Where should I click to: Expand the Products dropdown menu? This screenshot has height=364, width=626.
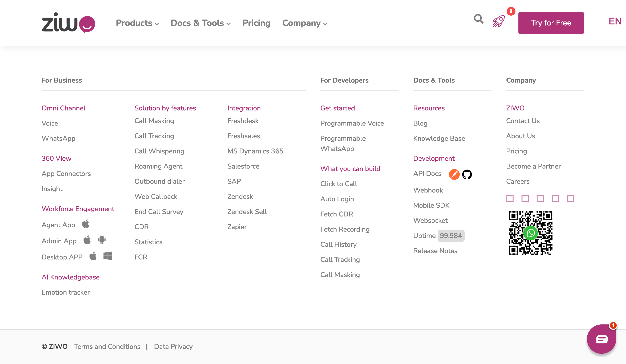point(137,23)
